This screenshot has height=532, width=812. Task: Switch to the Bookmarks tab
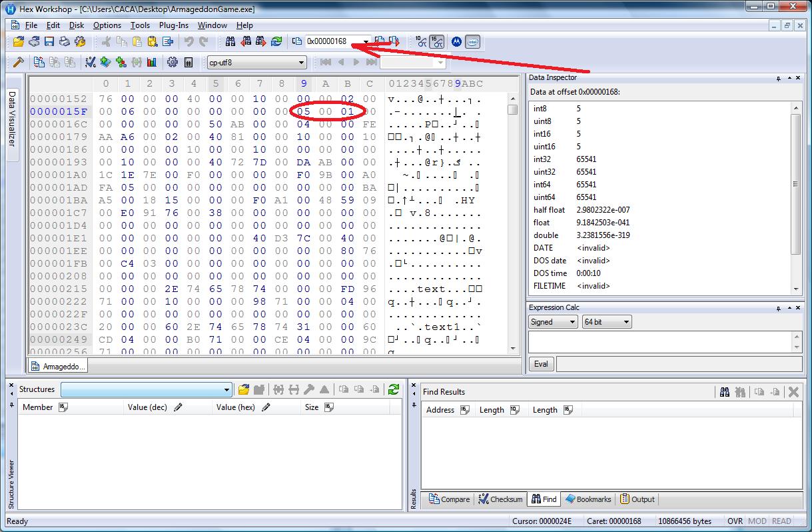pos(588,499)
